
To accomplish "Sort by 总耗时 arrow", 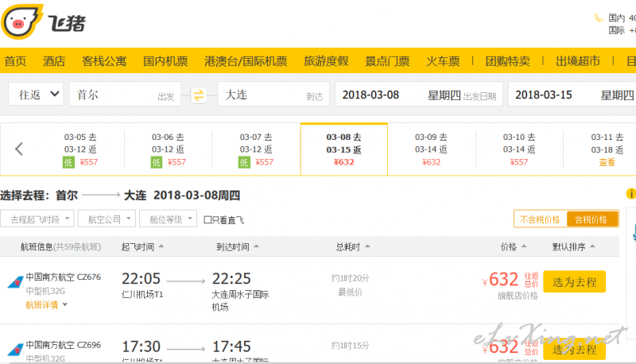I will click(x=367, y=246).
